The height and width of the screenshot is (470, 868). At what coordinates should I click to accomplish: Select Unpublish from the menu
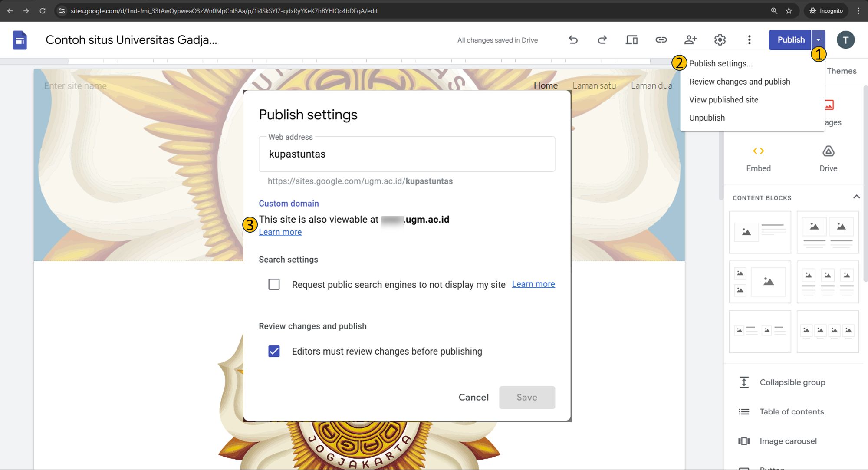(x=707, y=118)
